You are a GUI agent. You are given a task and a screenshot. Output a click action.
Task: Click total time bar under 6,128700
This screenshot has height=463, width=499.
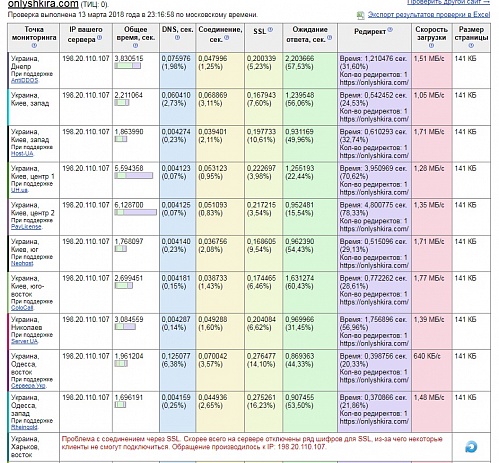pos(136,212)
